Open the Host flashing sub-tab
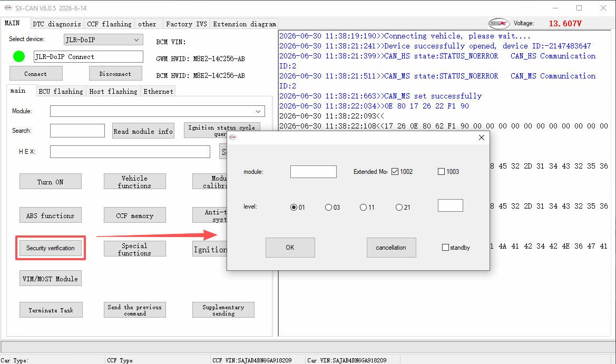The width and height of the screenshot is (616, 364). point(113,92)
